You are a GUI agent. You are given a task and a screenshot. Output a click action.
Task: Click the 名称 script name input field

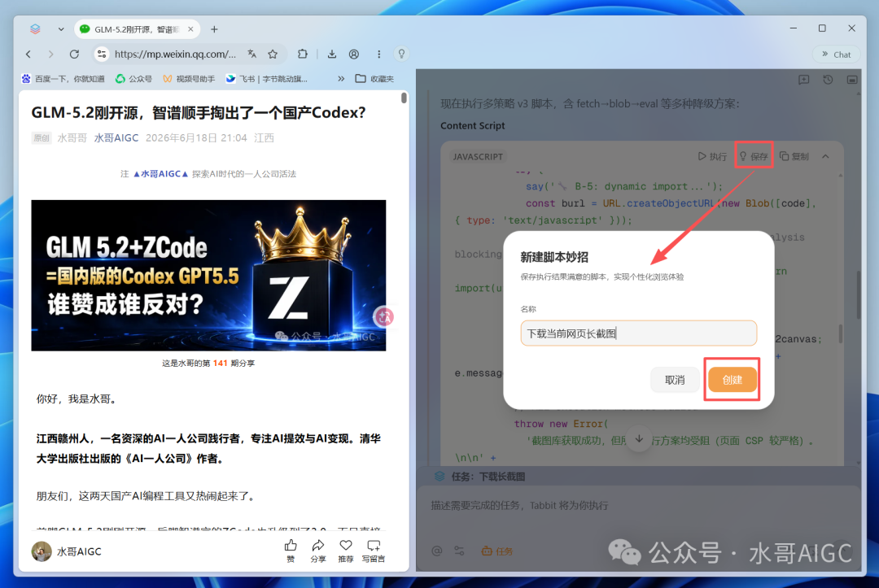(639, 333)
